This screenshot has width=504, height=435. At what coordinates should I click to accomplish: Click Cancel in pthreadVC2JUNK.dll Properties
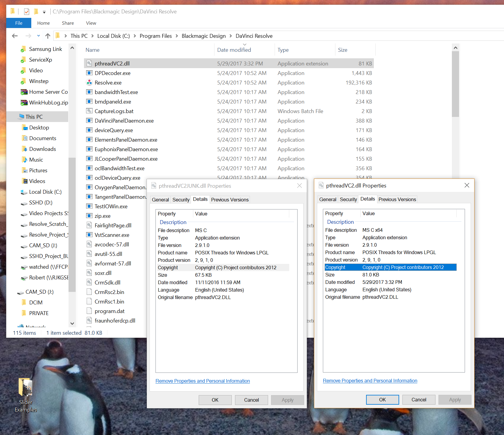point(251,400)
